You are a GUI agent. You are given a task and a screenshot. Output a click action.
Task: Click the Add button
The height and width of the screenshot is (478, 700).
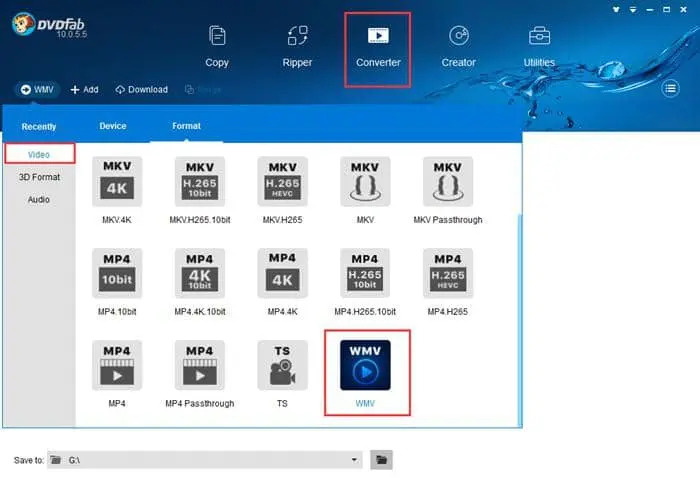[x=84, y=89]
